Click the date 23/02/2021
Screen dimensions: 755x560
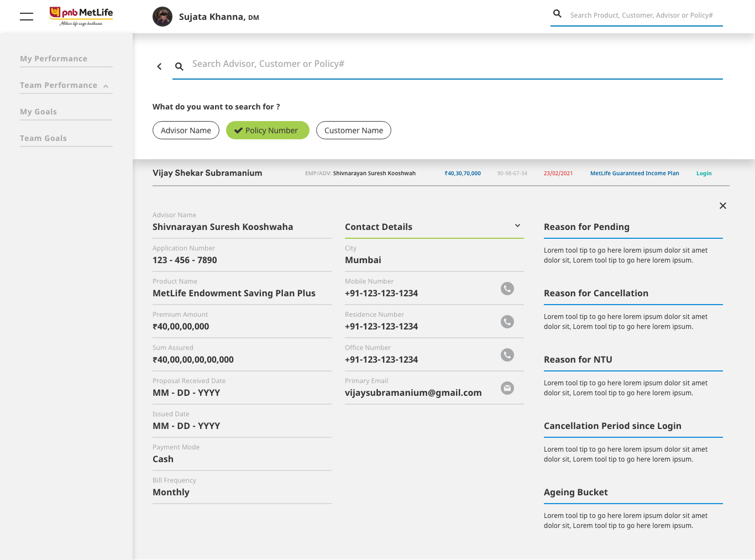pyautogui.click(x=558, y=174)
